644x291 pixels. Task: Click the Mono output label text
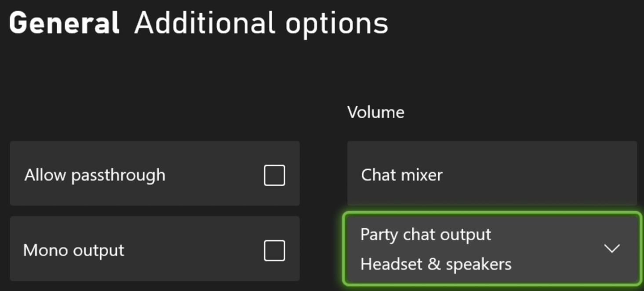tap(74, 251)
